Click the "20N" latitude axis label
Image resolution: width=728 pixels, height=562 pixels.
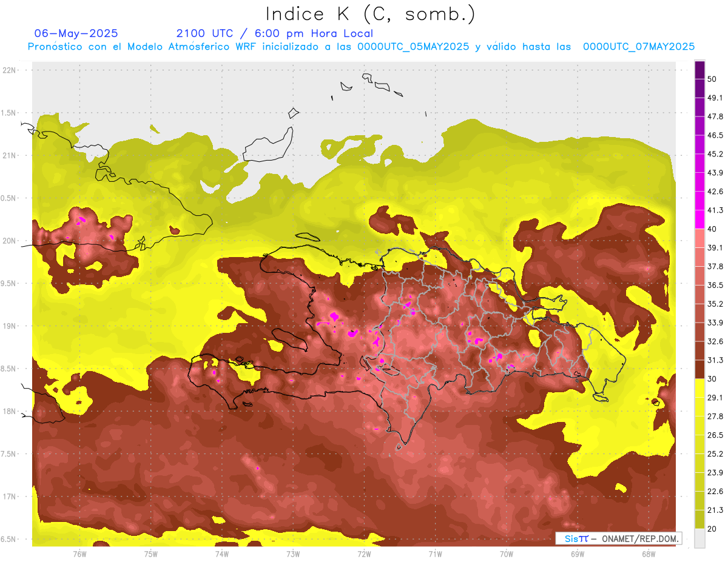pyautogui.click(x=10, y=241)
